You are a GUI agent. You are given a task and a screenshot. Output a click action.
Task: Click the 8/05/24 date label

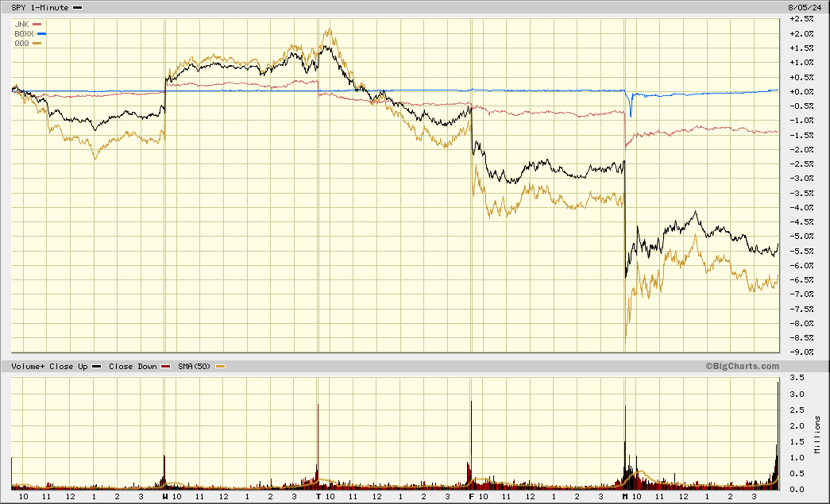tap(805, 7)
